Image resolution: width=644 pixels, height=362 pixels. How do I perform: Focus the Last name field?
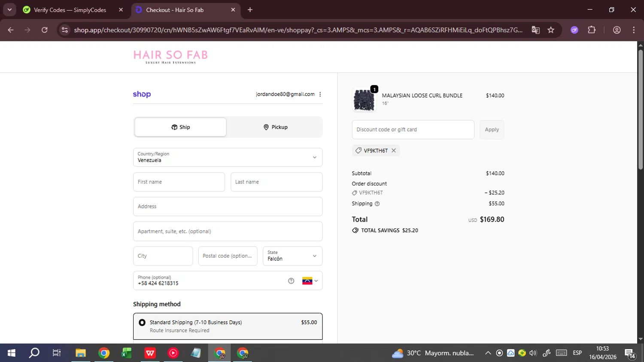[276, 182]
